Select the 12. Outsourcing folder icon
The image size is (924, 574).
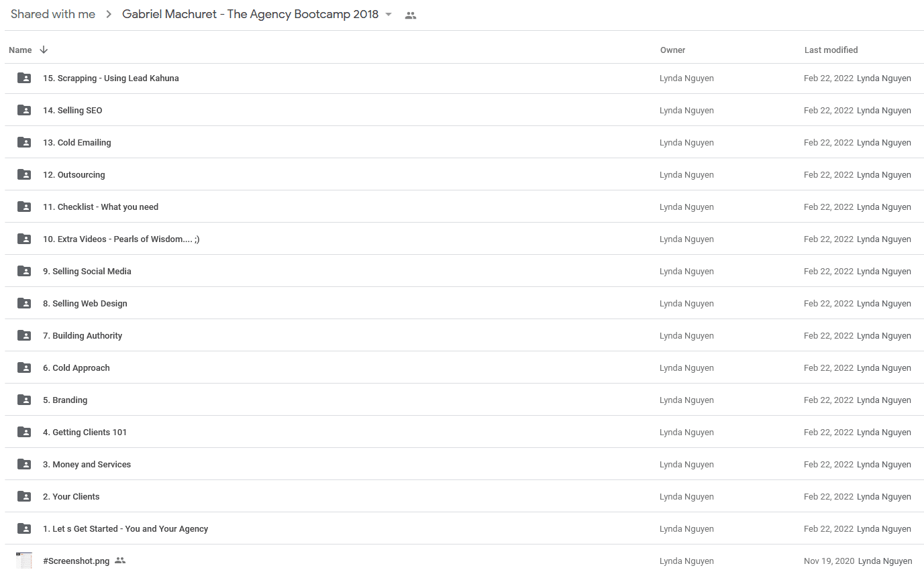(x=24, y=174)
